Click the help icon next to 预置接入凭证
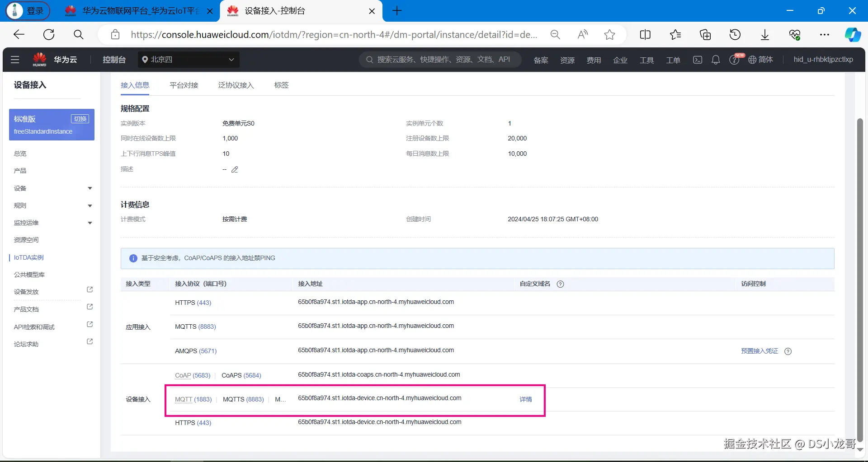 point(788,351)
